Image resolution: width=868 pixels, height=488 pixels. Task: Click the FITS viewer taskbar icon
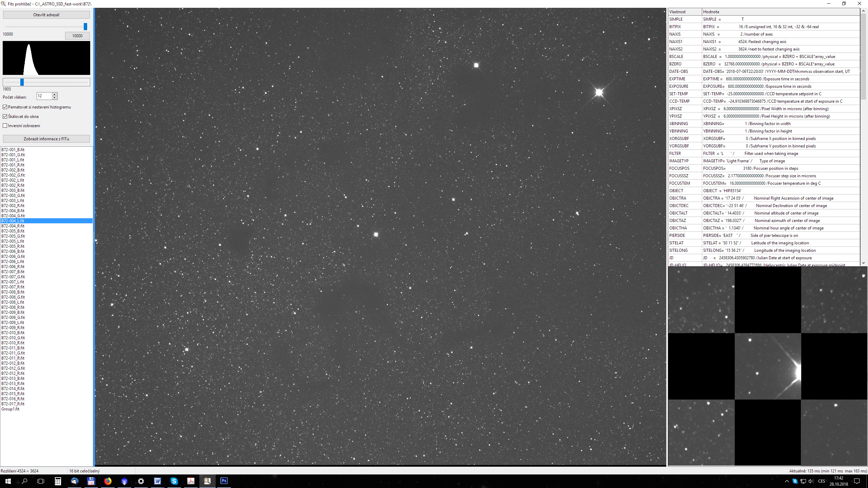tap(207, 481)
